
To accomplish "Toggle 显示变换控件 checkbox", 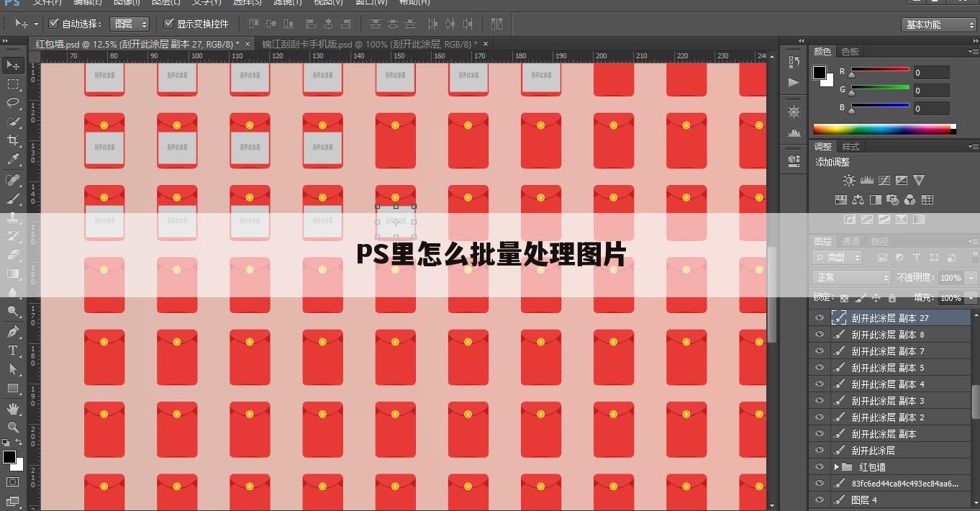I will pos(169,24).
